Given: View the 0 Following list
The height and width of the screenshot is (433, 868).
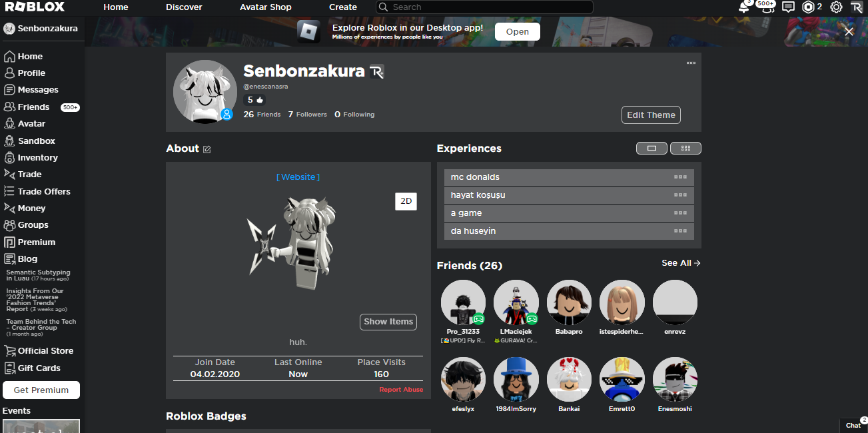Looking at the screenshot, I should coord(354,115).
